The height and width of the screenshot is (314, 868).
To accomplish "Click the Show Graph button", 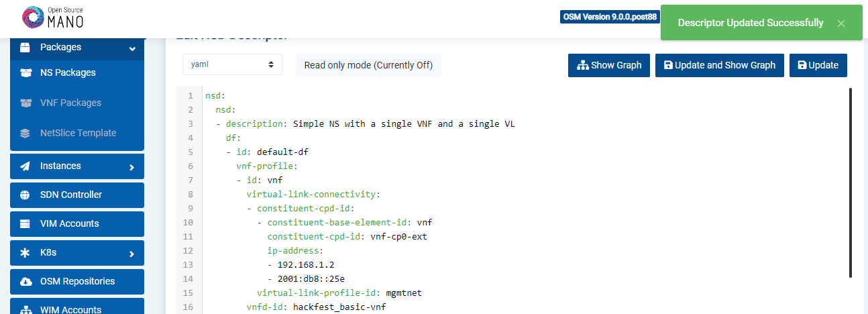I will point(609,66).
